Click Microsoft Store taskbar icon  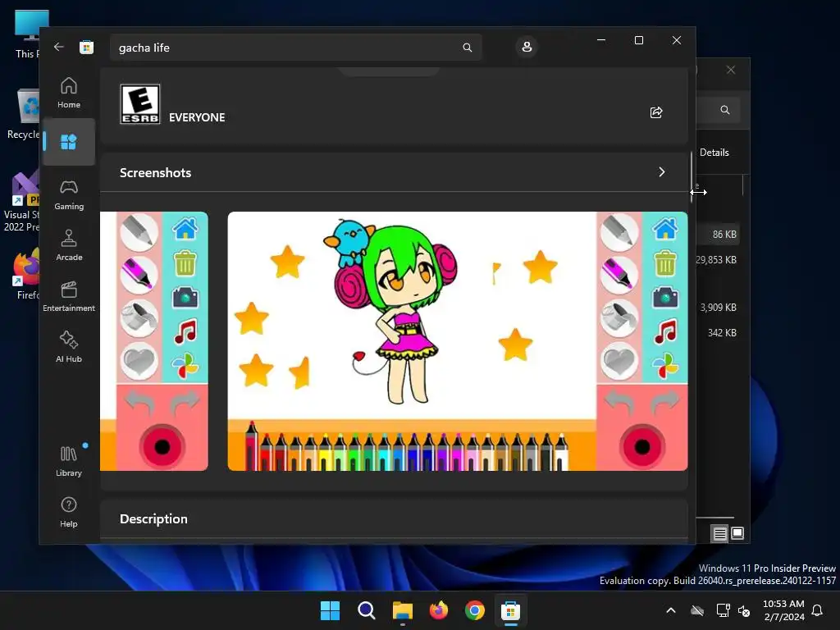coord(510,610)
